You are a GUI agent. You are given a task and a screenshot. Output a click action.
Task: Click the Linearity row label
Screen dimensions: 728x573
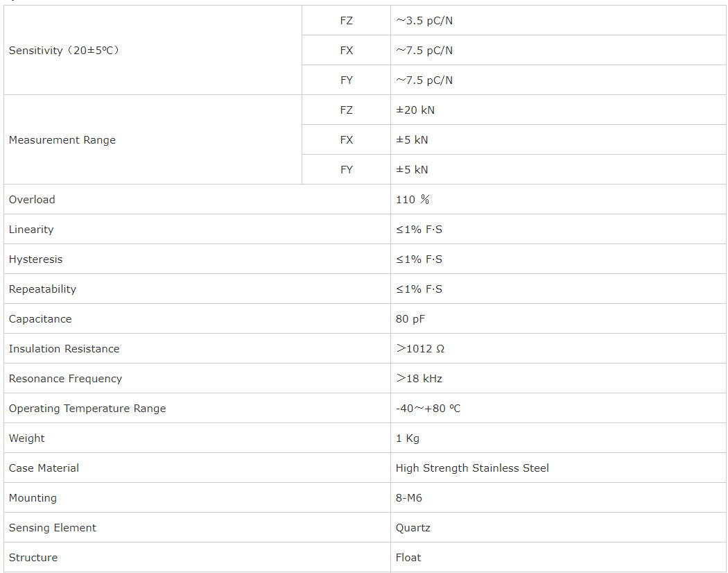click(x=31, y=229)
